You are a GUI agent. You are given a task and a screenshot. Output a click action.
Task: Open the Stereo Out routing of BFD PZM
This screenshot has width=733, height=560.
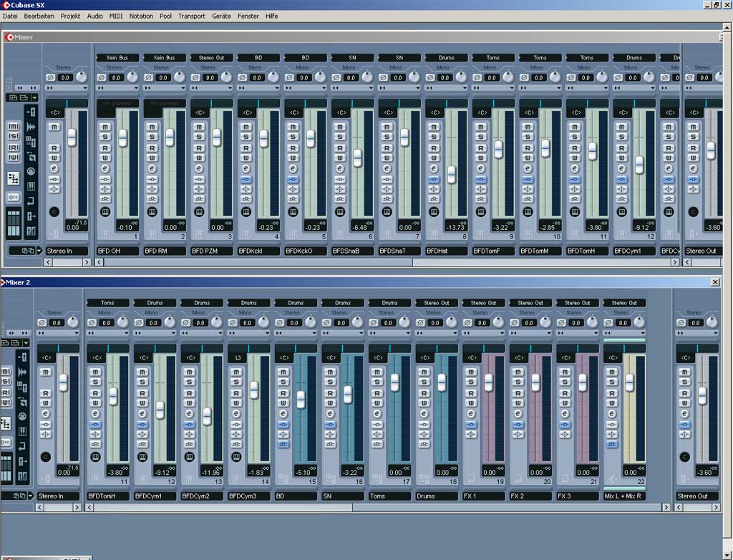pos(211,58)
